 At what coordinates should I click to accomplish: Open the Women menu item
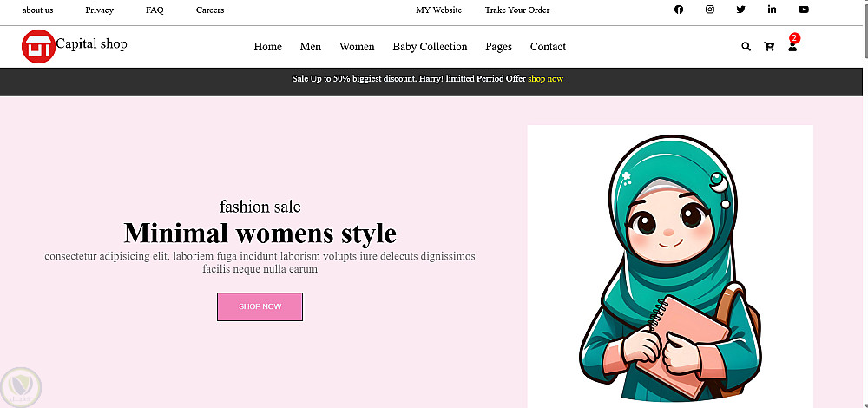pos(357,47)
